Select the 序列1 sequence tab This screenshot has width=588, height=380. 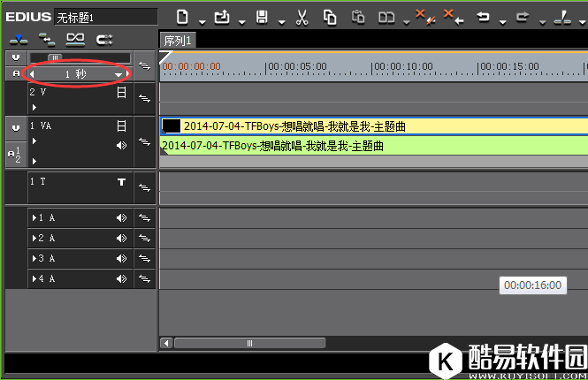click(178, 40)
